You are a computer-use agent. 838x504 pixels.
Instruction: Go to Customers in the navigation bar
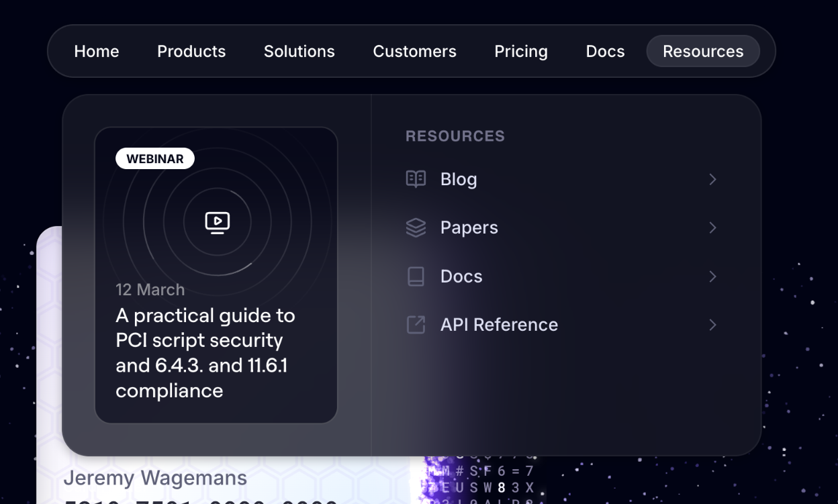tap(414, 52)
